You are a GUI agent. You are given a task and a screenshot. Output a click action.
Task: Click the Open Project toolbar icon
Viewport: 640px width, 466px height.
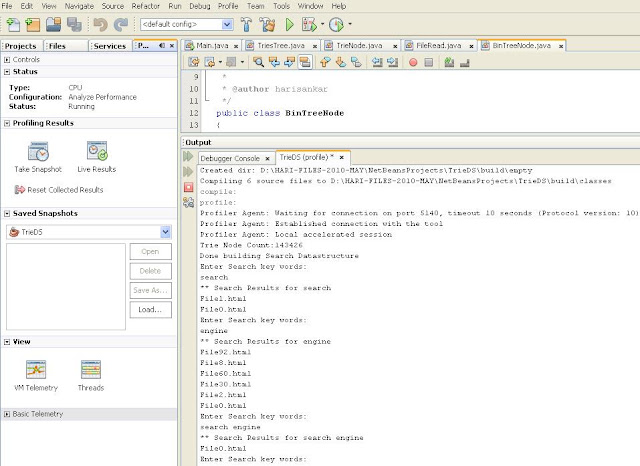point(53,25)
